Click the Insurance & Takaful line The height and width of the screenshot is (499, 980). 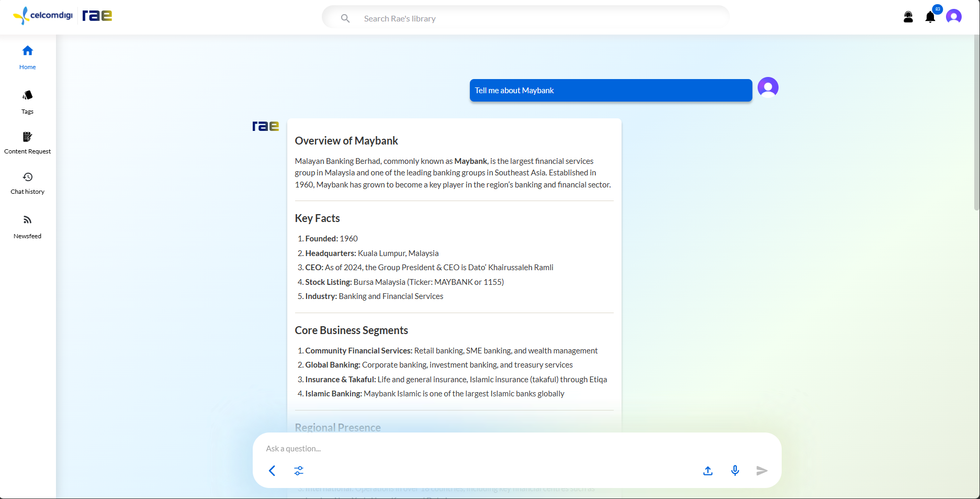tap(453, 380)
